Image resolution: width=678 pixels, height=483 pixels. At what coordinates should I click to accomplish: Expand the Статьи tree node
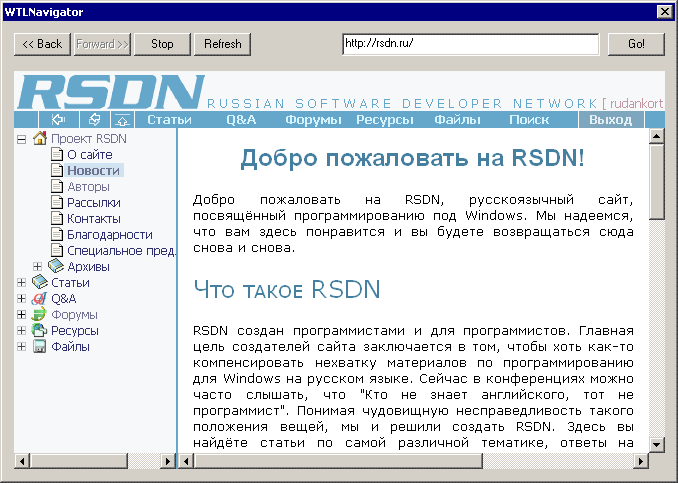(22, 283)
